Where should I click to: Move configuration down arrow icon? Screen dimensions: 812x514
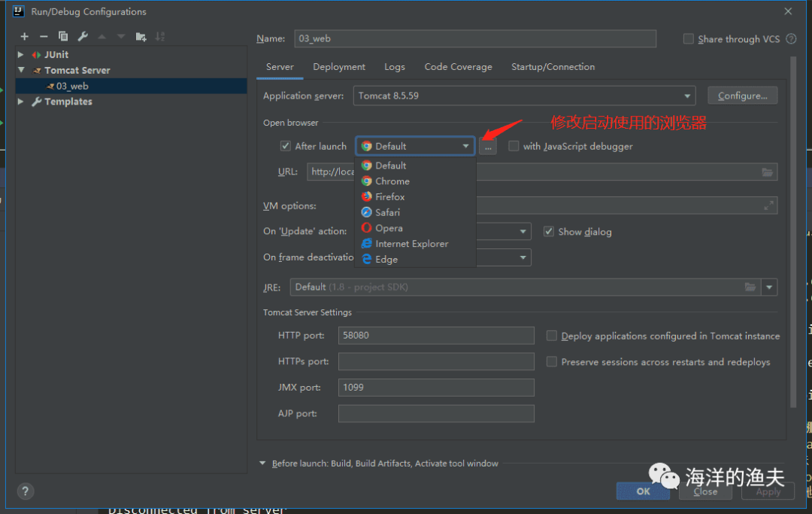click(121, 36)
